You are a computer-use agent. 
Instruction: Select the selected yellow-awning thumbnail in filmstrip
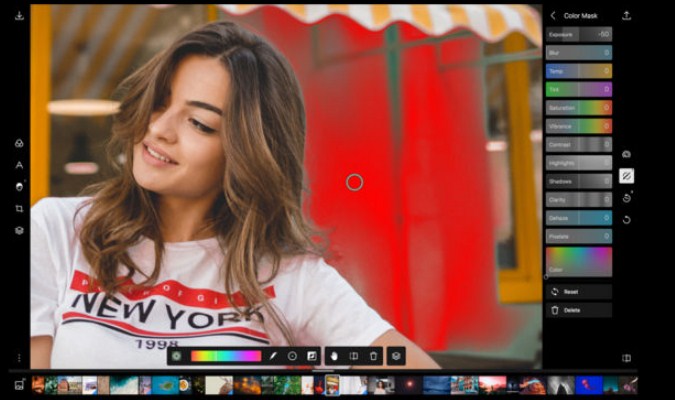[x=332, y=385]
